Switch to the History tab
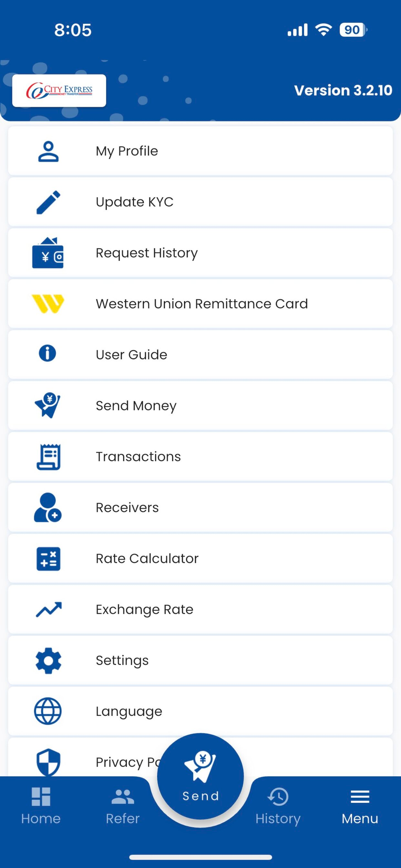This screenshot has width=401, height=868. pos(278,806)
